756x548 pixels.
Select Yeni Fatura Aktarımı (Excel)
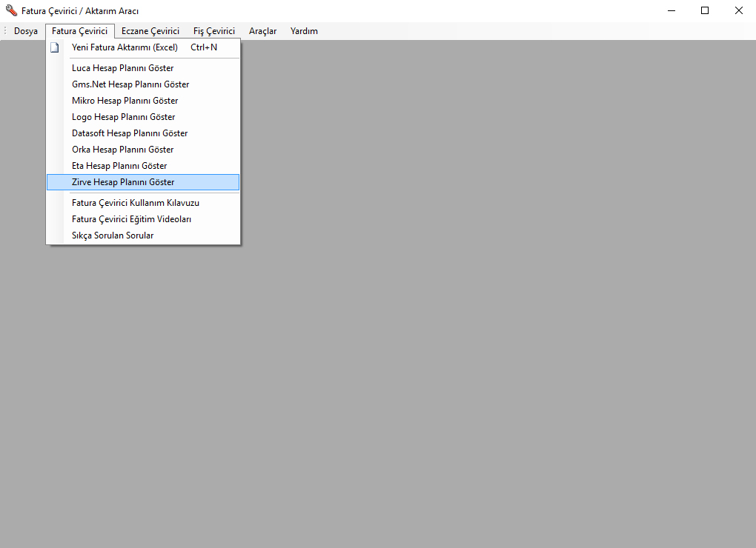click(143, 47)
